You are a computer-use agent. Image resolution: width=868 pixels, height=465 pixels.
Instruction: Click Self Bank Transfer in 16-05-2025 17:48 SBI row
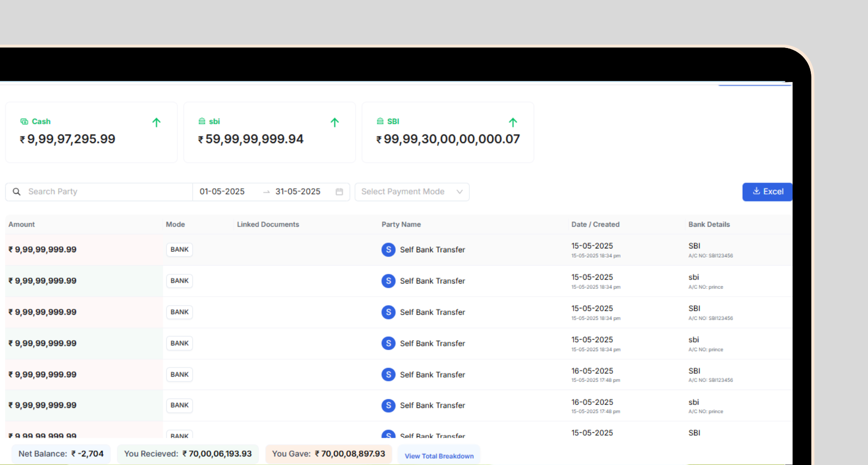click(x=432, y=375)
